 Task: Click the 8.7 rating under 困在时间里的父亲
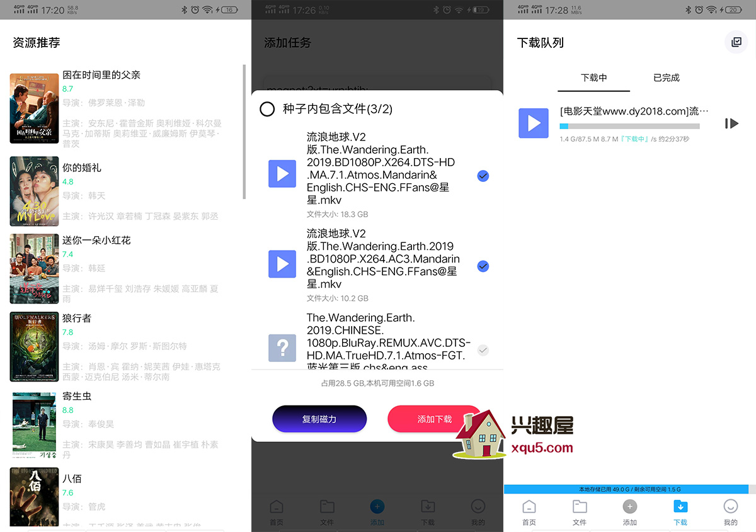pos(68,89)
